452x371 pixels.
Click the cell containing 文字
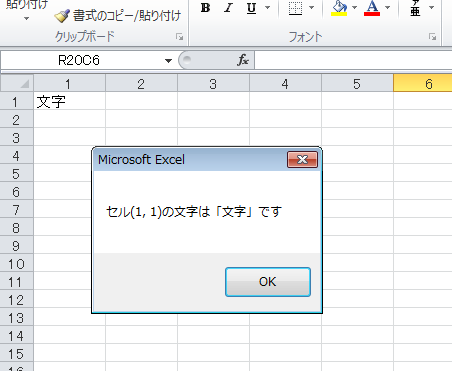[x=69, y=101]
